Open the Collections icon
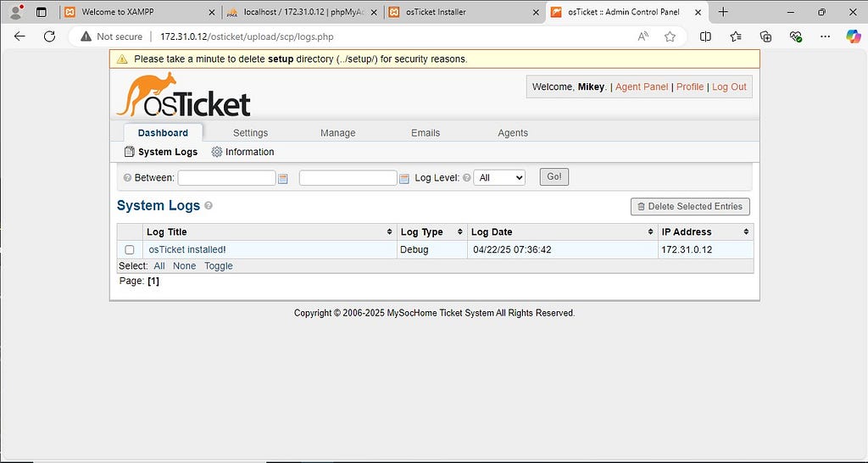This screenshot has width=868, height=463. point(765,36)
